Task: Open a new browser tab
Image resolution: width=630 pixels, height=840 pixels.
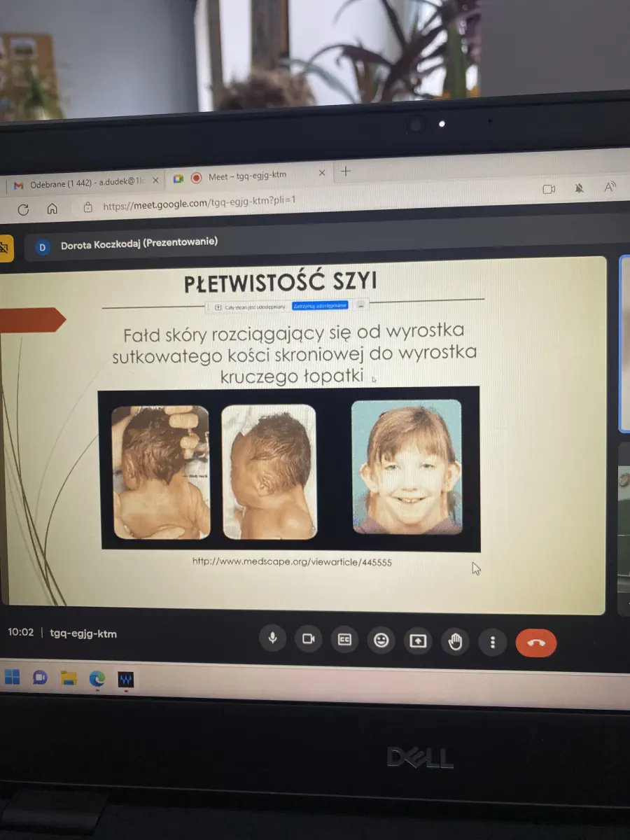Action: click(x=345, y=171)
